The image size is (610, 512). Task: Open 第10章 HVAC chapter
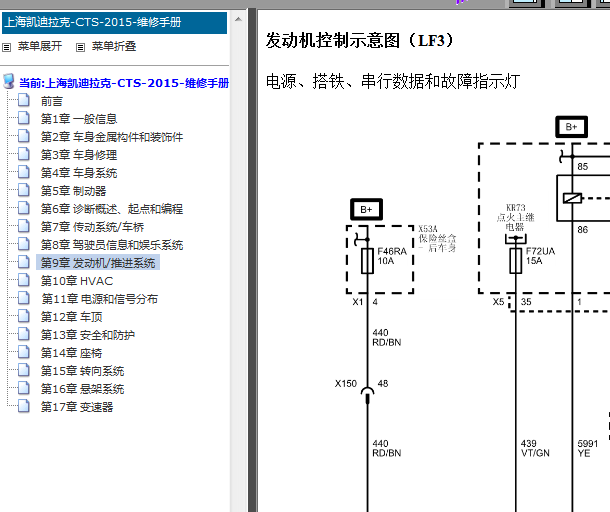pos(77,281)
